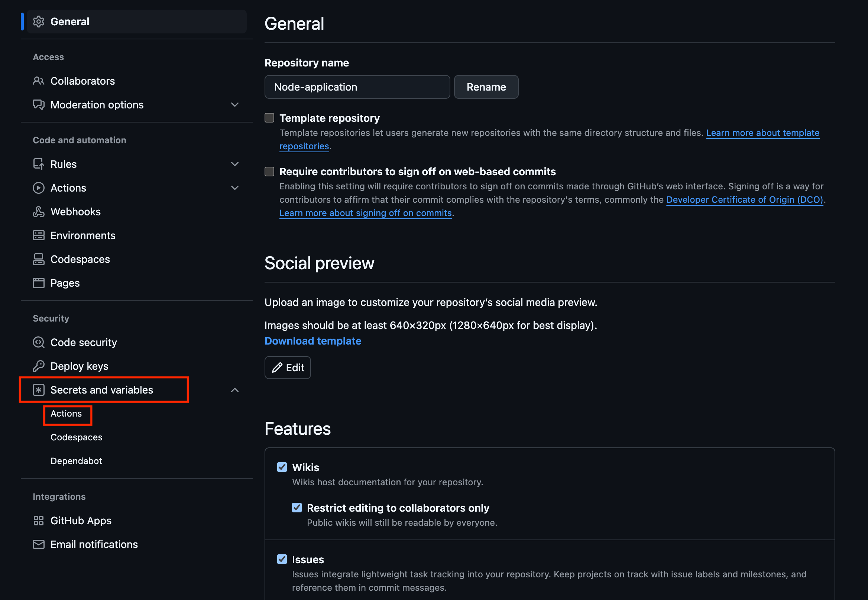Open Email notifications settings
Viewport: 868px width, 600px height.
pyautogui.click(x=137, y=544)
